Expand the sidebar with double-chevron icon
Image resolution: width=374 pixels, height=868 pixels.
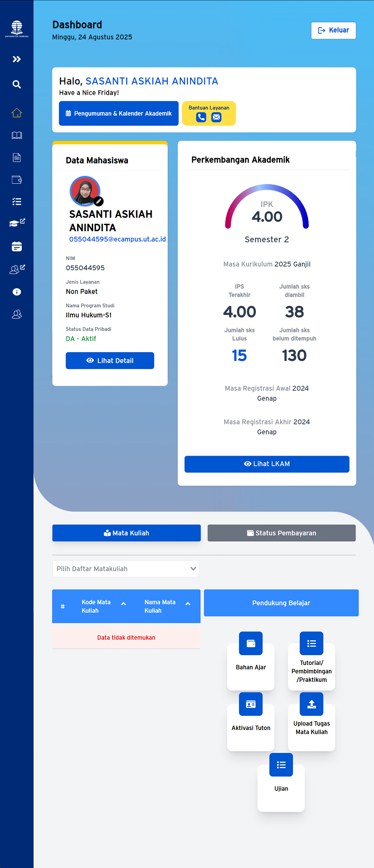pos(17,59)
